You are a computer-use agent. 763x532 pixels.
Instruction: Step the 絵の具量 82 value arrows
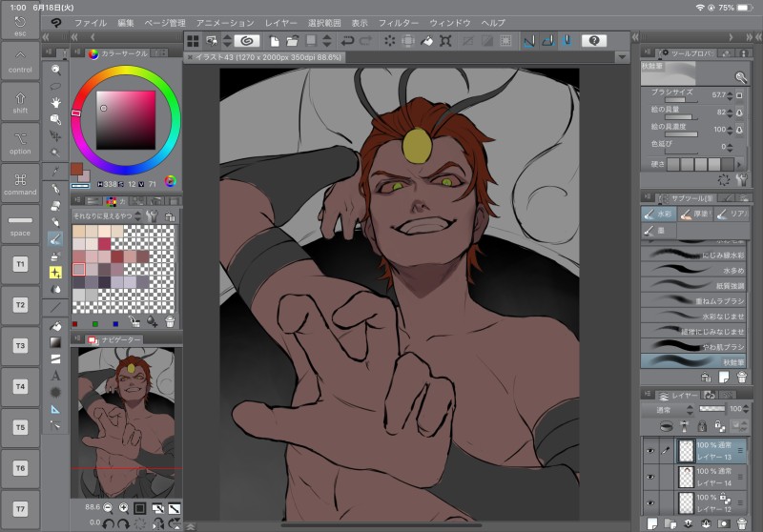point(729,113)
